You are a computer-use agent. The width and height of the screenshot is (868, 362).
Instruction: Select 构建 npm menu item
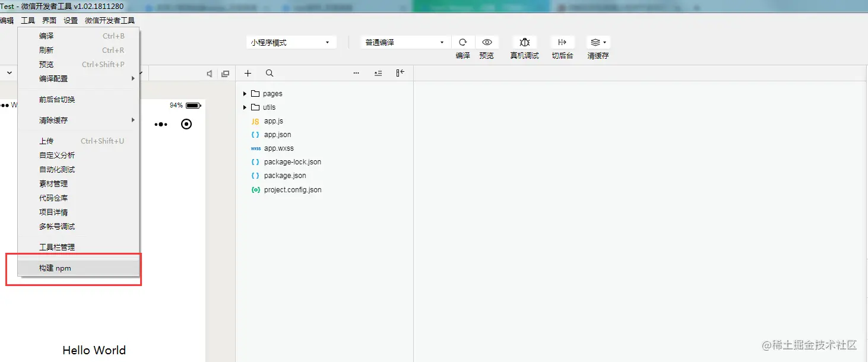79,268
